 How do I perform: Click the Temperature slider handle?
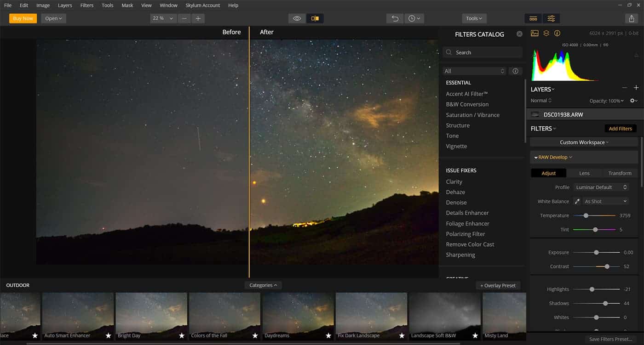586,215
